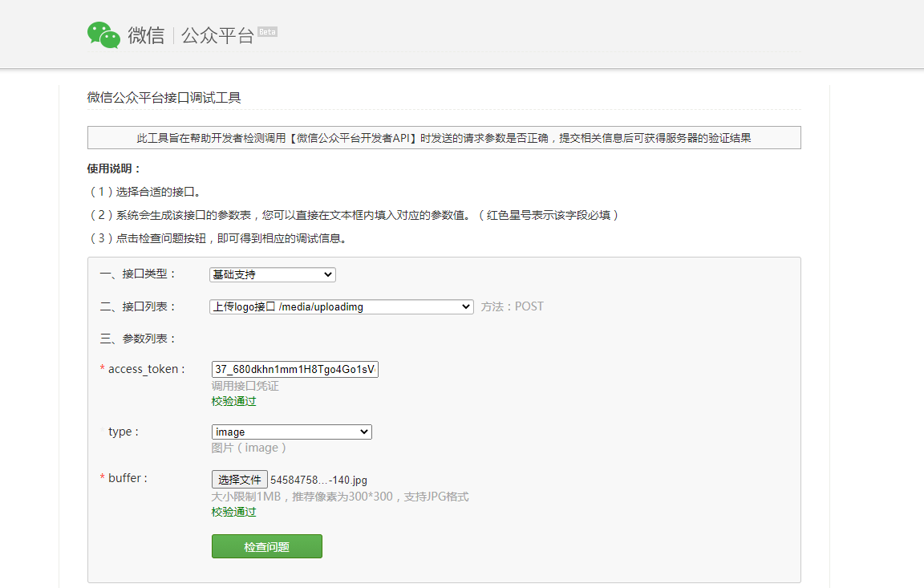
Task: Open the 接口类型 dropdown showing 基础支持
Action: (x=272, y=274)
